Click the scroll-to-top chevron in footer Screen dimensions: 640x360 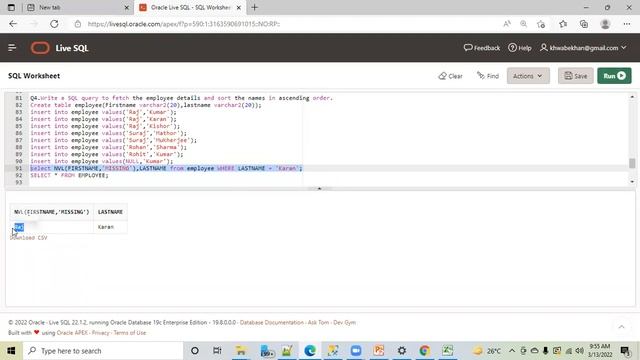[x=621, y=327]
